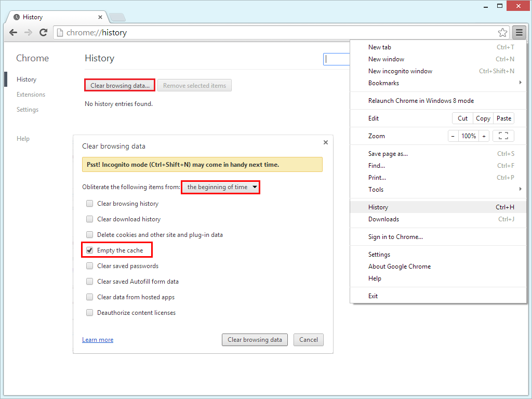This screenshot has width=532, height=399.
Task: Open the beginning of time dropdown
Action: click(220, 187)
